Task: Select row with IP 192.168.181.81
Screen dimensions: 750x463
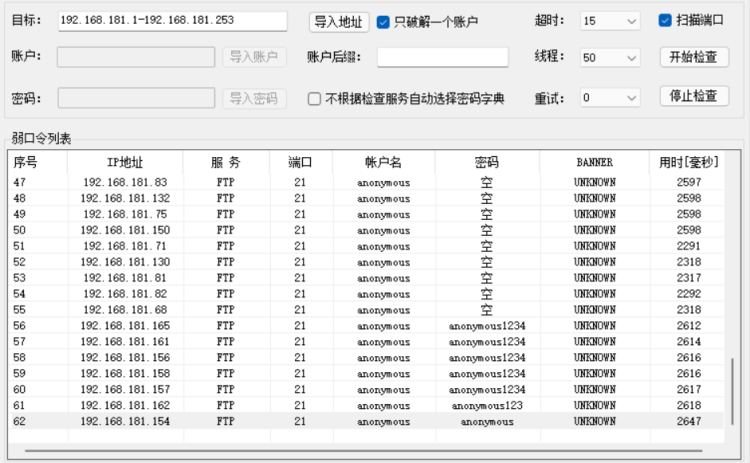Action: (x=366, y=278)
